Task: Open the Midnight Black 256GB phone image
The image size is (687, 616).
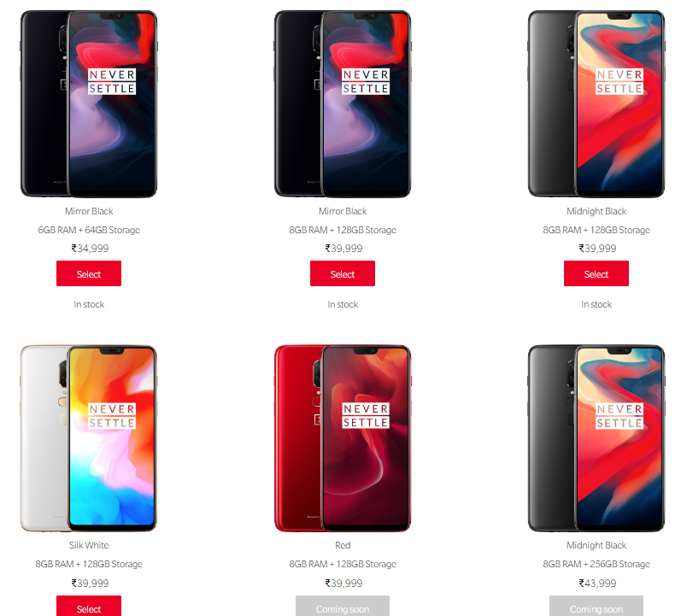Action: tap(596, 438)
